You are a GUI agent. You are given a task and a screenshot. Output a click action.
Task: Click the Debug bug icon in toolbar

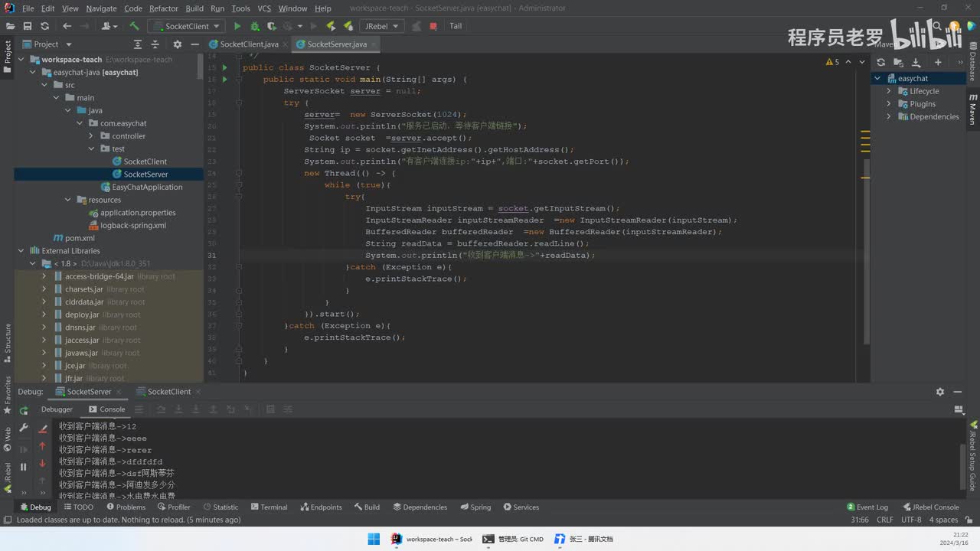coord(256,26)
